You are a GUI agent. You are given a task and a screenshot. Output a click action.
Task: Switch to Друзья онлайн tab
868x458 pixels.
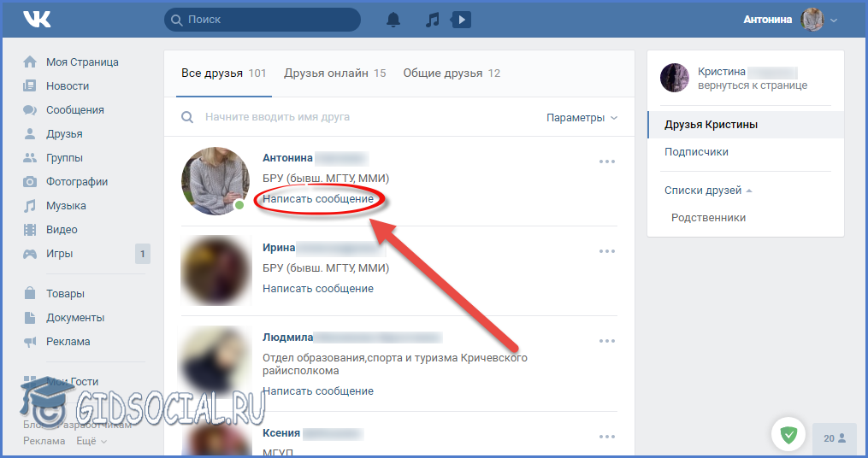(x=335, y=73)
